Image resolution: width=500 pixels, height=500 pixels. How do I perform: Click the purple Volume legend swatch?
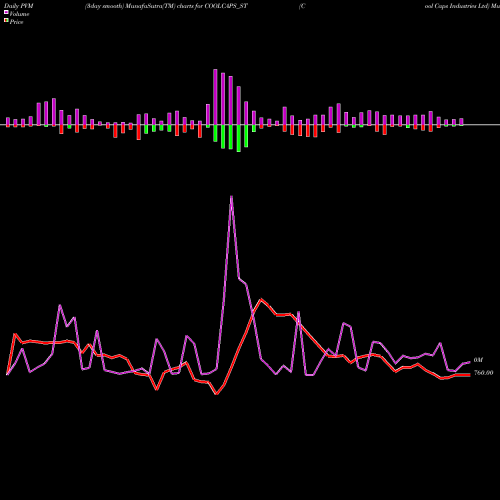(6, 12)
